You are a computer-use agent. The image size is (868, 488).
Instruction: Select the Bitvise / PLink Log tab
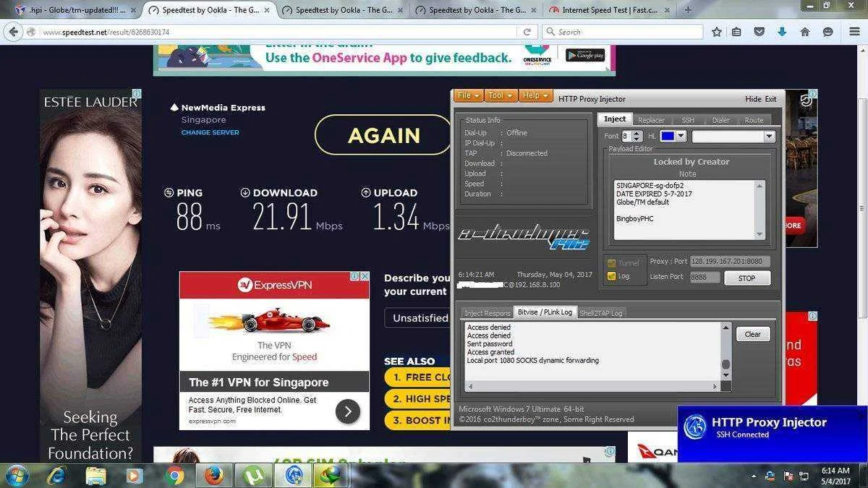pyautogui.click(x=545, y=312)
